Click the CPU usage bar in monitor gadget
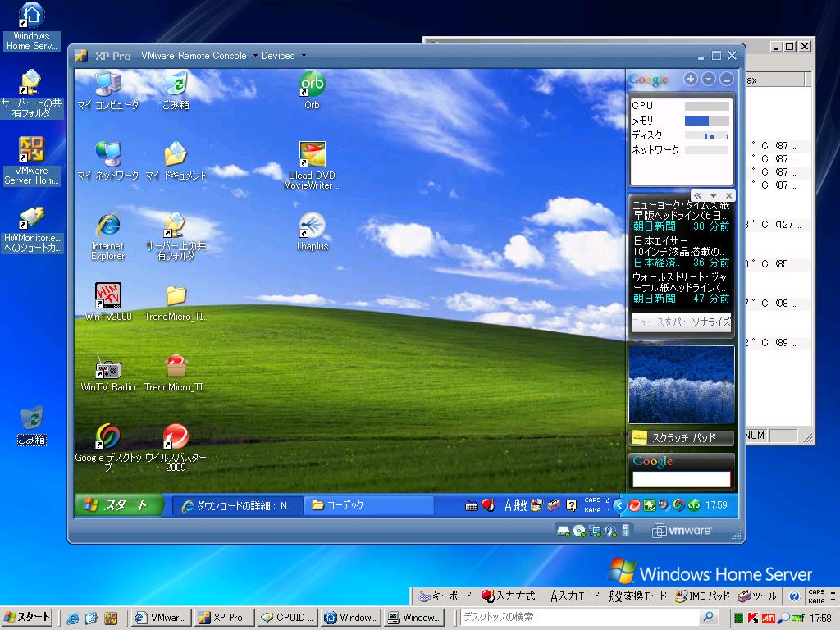The height and width of the screenshot is (630, 840). [x=706, y=106]
